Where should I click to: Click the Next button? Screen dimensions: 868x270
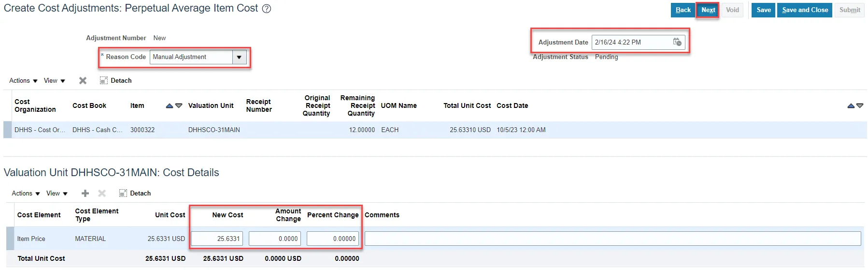tap(708, 10)
